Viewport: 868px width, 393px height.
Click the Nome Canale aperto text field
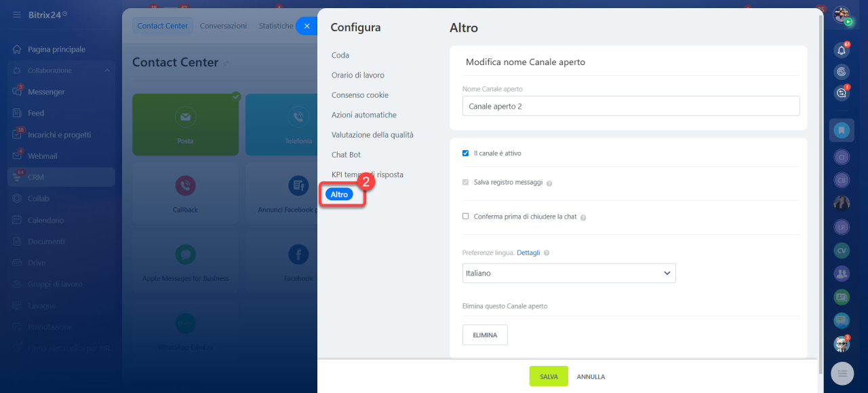[x=631, y=106]
